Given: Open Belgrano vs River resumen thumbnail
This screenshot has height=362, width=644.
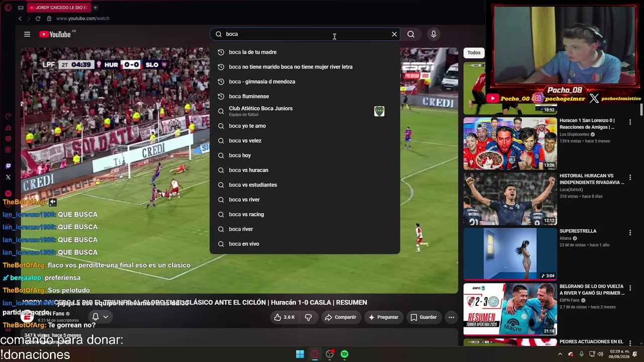Looking at the screenshot, I should coord(510,310).
